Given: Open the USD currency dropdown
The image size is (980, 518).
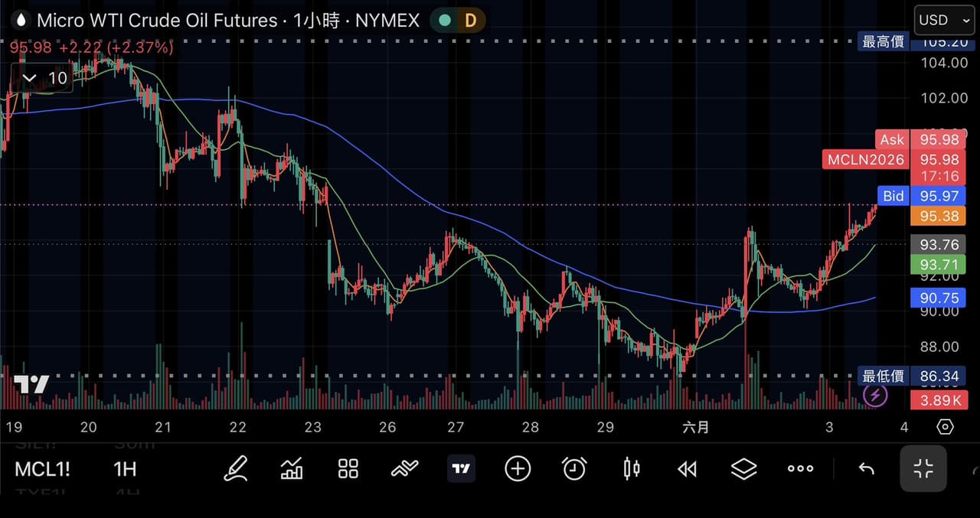Looking at the screenshot, I should (944, 20).
